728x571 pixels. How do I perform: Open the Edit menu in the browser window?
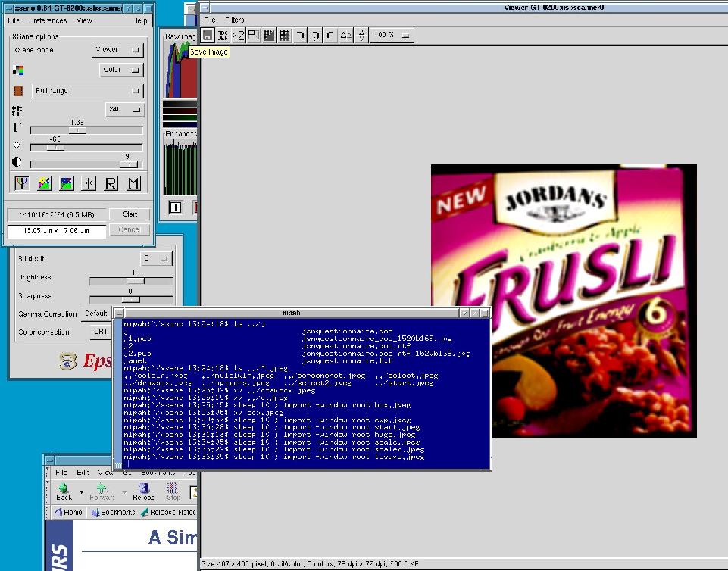click(x=82, y=473)
